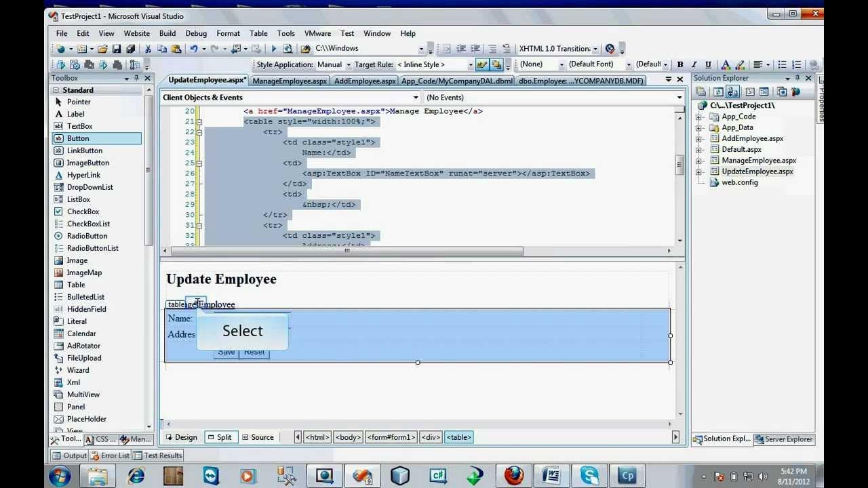Viewport: 868px width, 488px height.
Task: Click the Copy Web Site icon
Action: point(781,92)
